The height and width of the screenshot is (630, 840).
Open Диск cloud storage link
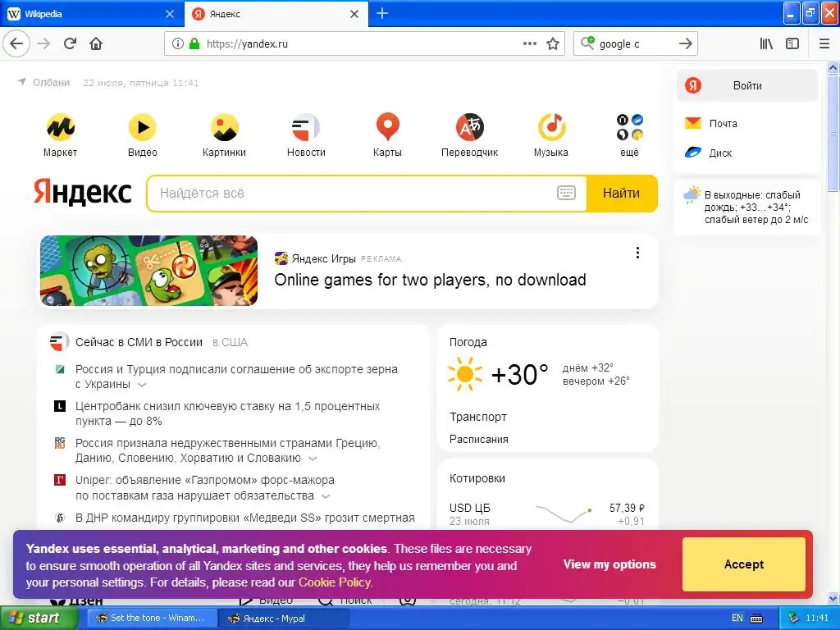click(708, 153)
